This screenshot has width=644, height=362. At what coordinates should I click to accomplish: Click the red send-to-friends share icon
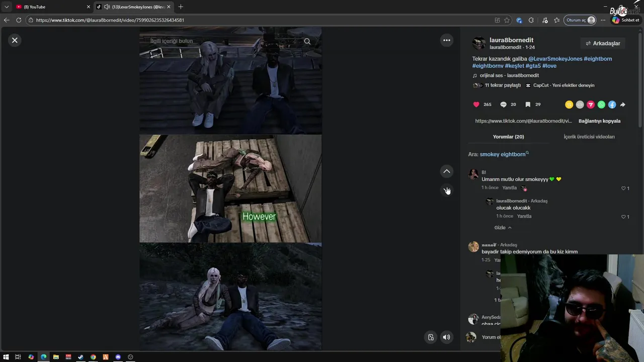(591, 105)
